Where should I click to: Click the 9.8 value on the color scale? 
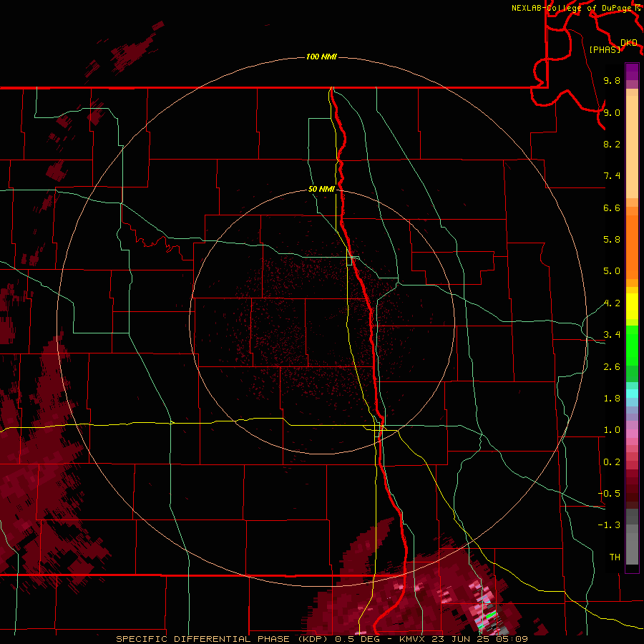612,80
